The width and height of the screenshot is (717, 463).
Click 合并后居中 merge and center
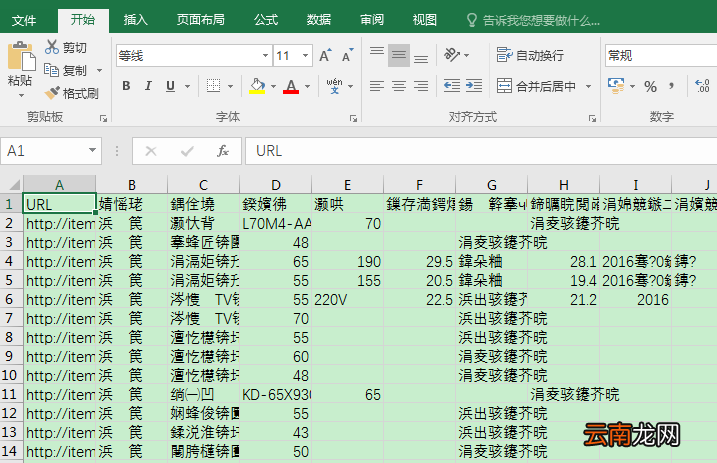[536, 86]
